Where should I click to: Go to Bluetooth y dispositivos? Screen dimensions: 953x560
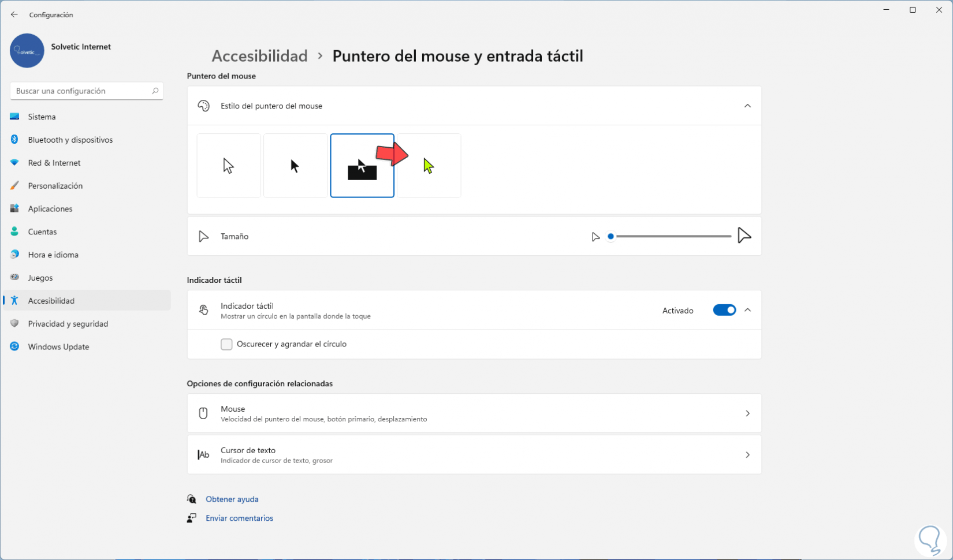[x=70, y=140]
